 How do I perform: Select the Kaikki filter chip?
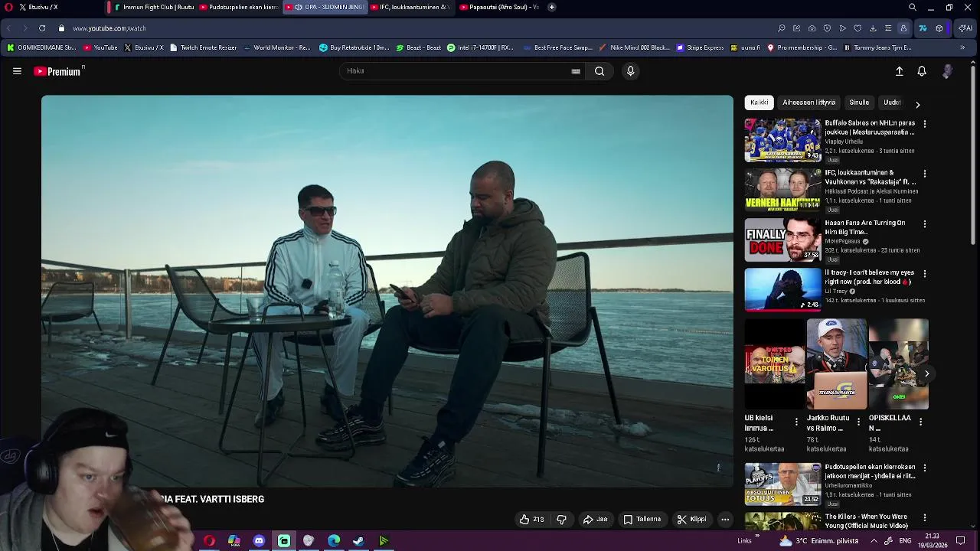(x=759, y=103)
